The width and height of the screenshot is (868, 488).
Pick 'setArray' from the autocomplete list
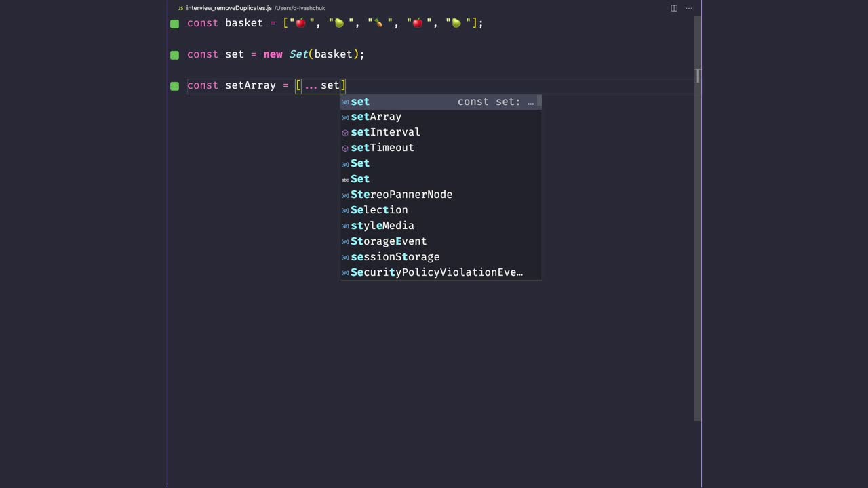coord(376,117)
